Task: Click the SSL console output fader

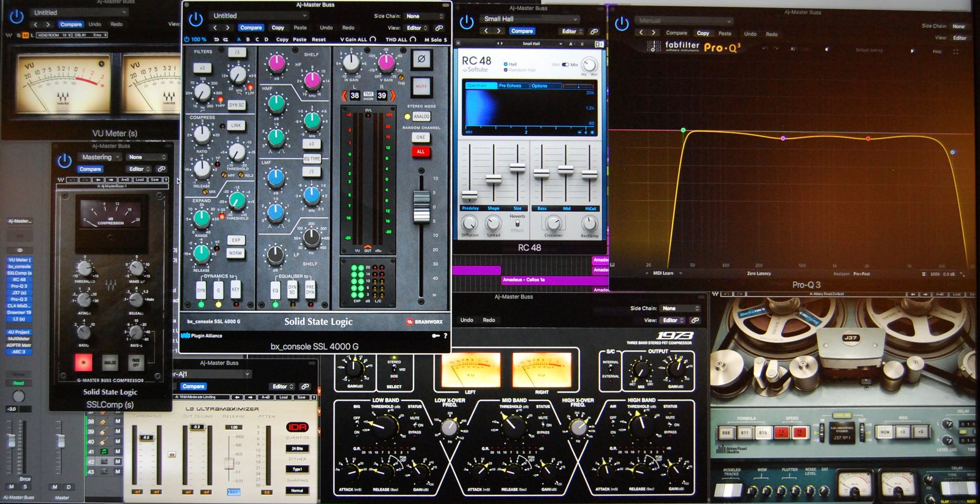Action: coord(421,206)
